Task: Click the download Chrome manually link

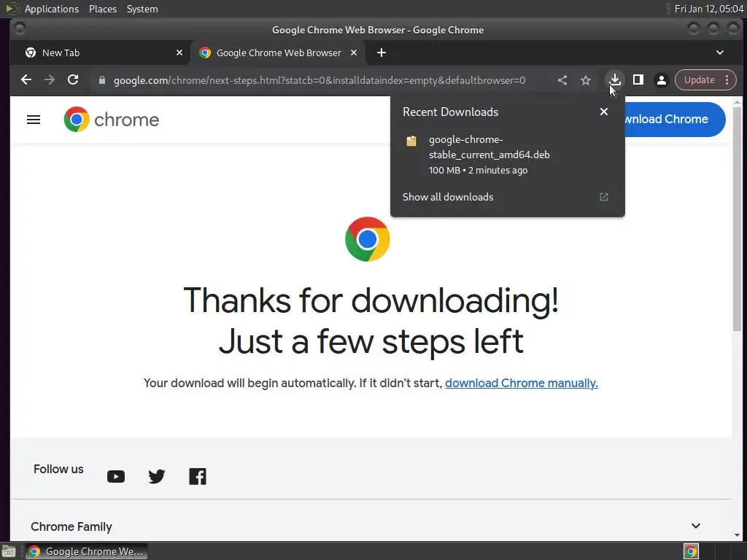Action: tap(521, 384)
